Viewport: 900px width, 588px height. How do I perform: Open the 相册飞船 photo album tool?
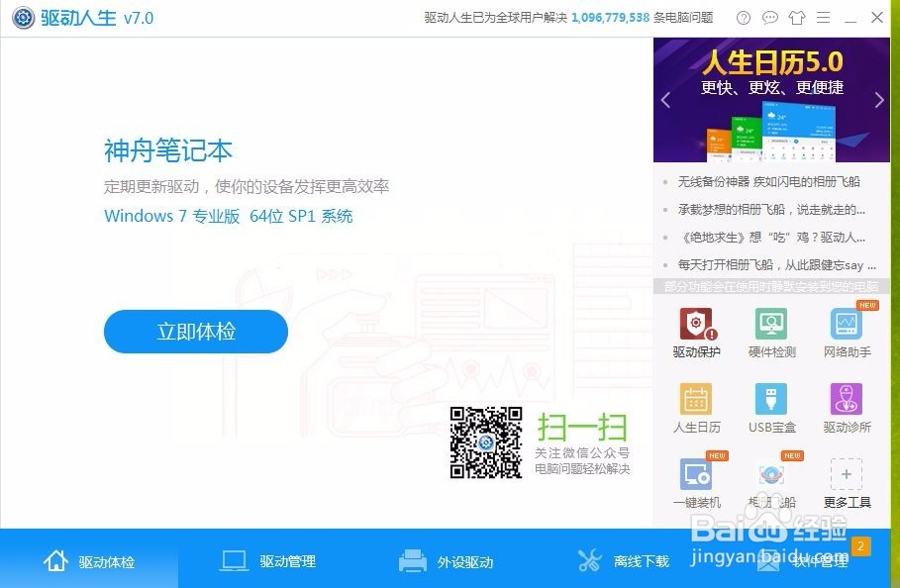coord(771,483)
